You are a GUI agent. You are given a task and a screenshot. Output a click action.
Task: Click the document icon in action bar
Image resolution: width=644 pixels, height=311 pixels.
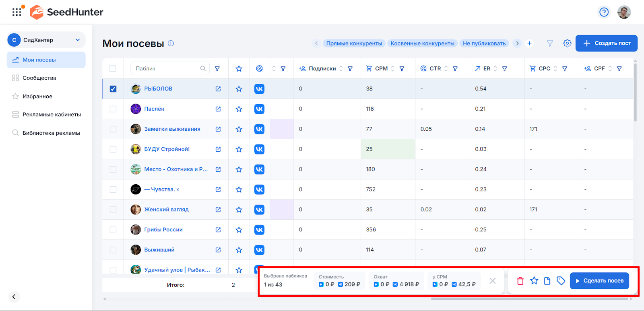pyautogui.click(x=547, y=281)
